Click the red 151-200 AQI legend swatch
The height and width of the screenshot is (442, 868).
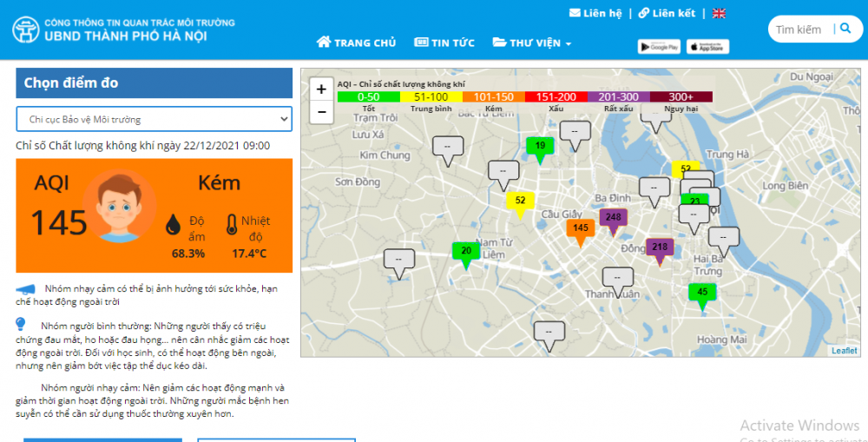pyautogui.click(x=556, y=97)
